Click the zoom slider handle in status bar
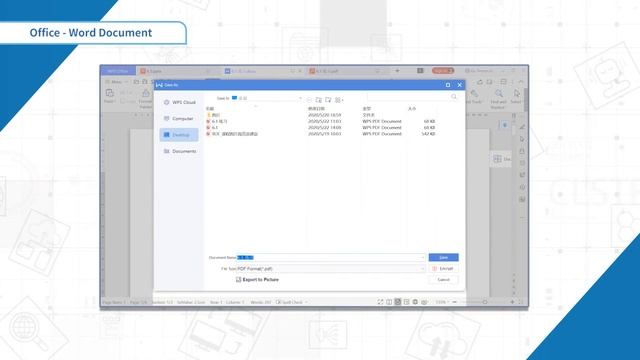The height and width of the screenshot is (360, 640). [x=485, y=302]
